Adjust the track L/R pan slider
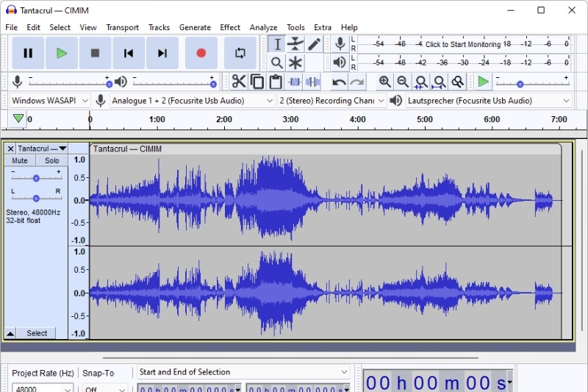This screenshot has width=588, height=392. (x=36, y=198)
